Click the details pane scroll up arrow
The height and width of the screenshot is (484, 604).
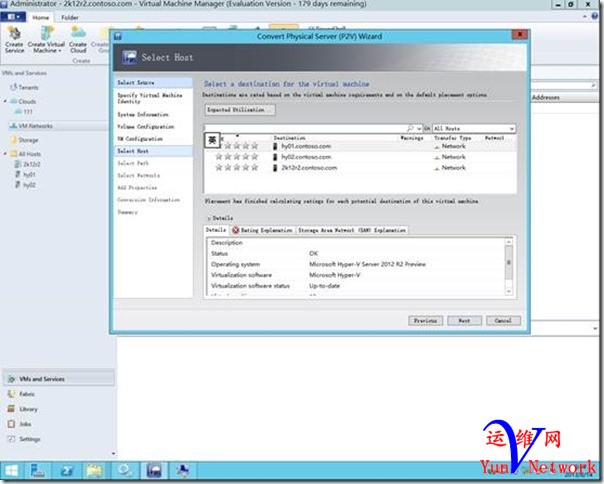pyautogui.click(x=508, y=242)
